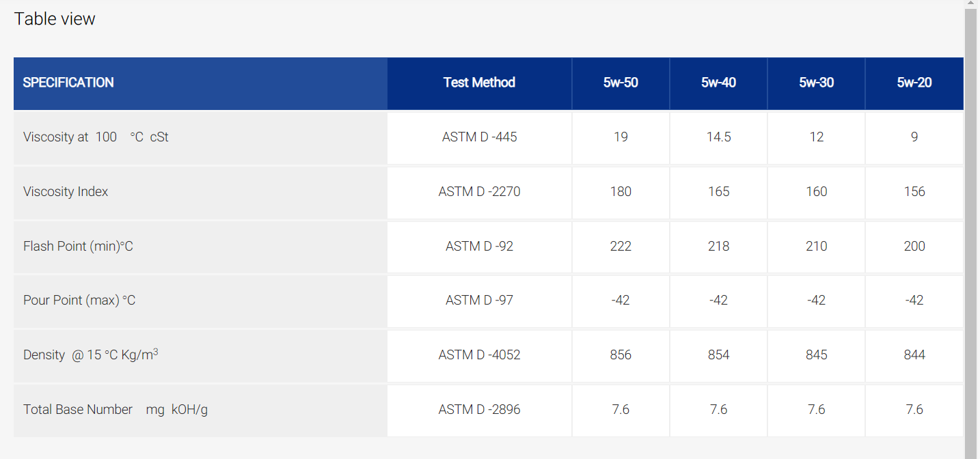The height and width of the screenshot is (459, 980).
Task: Click the 5w-20 column header
Action: [x=914, y=83]
